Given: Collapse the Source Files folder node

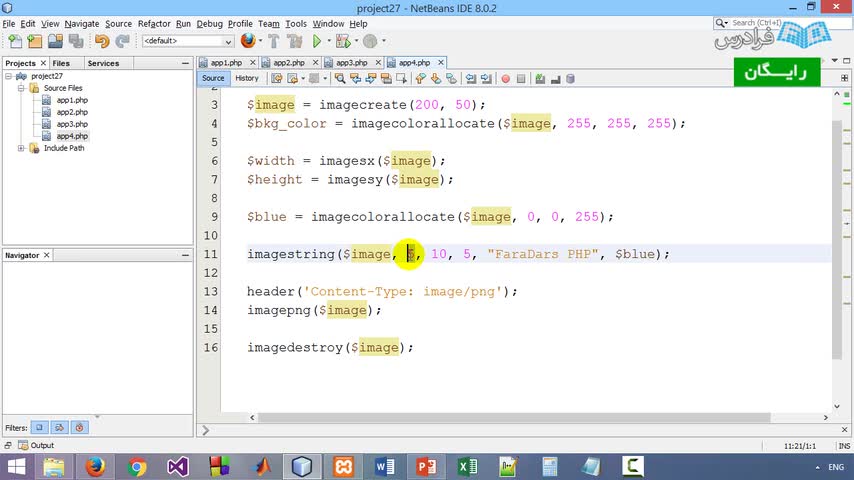Looking at the screenshot, I should tap(21, 88).
